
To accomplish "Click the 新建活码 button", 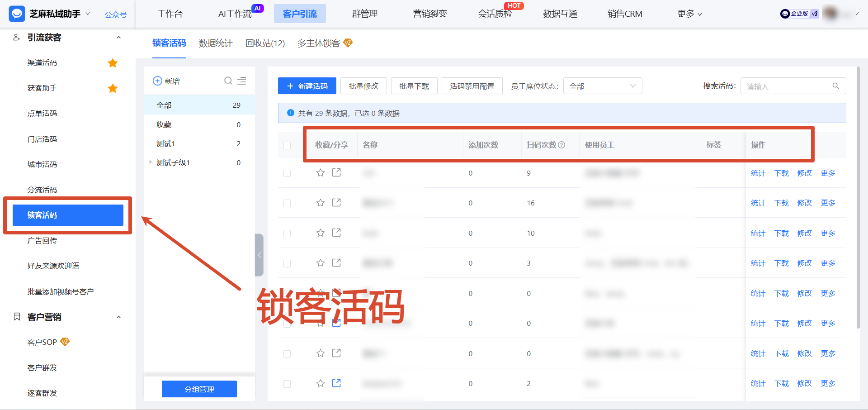I will [x=307, y=86].
